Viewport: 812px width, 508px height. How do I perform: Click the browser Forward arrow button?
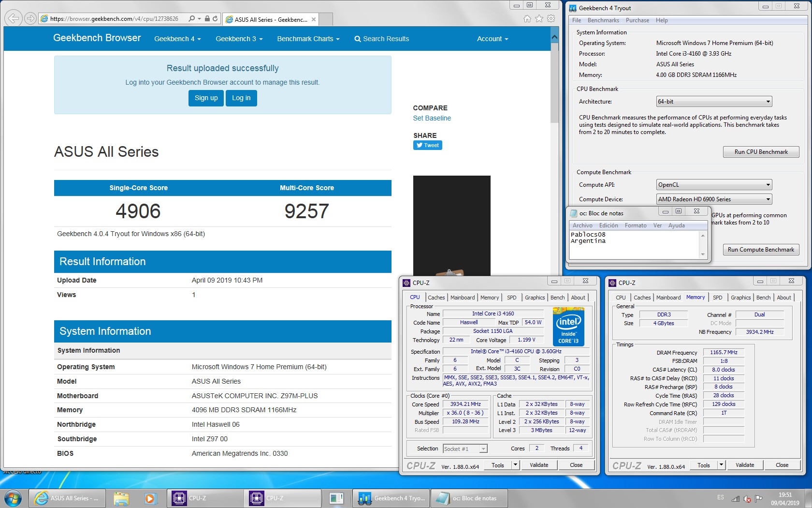pyautogui.click(x=30, y=18)
